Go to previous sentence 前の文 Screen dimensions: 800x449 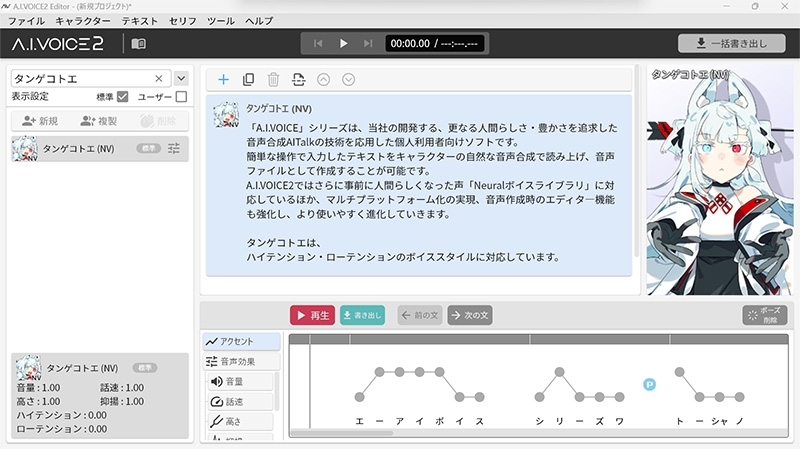coord(420,315)
